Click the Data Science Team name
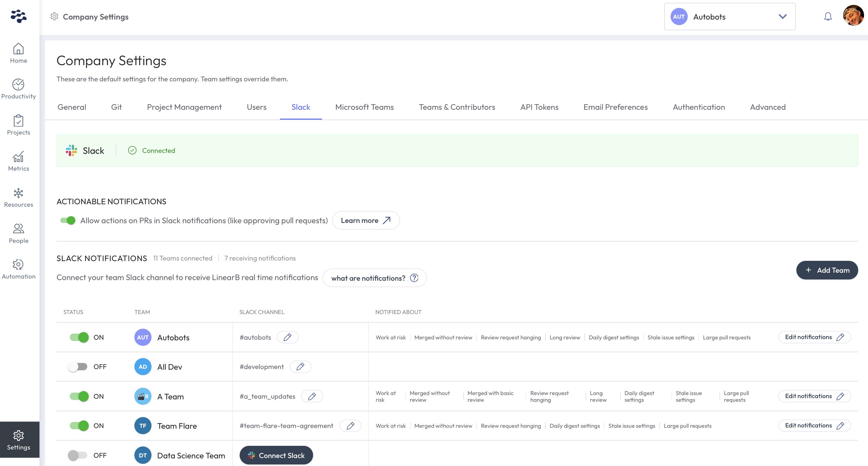 point(191,456)
